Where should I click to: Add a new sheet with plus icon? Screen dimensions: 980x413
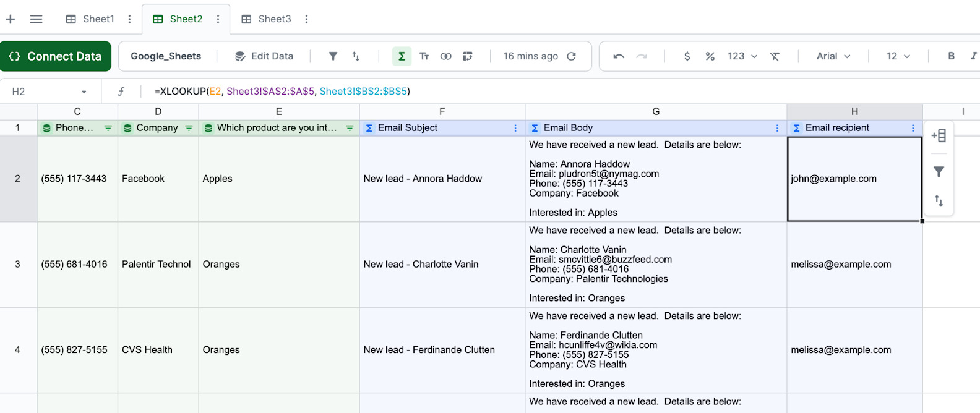click(11, 19)
